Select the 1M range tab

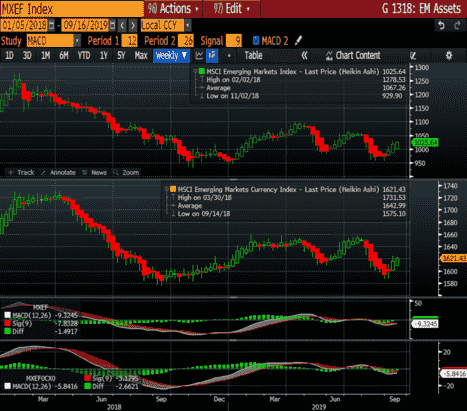pyautogui.click(x=45, y=55)
